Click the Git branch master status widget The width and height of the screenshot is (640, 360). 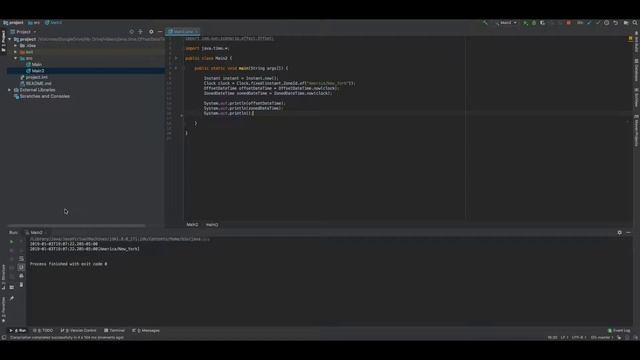(602, 338)
